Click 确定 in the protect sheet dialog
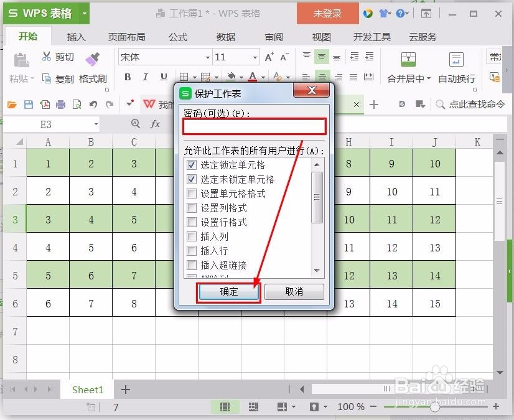This screenshot has width=514, height=420. [228, 291]
